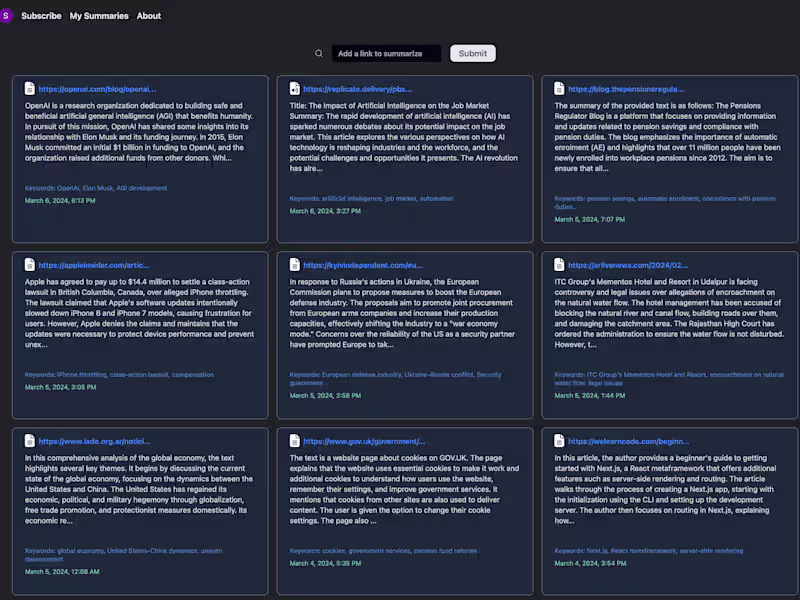
Task: Click the Next.js beginner's guide summary
Action: pyautogui.click(x=665, y=489)
